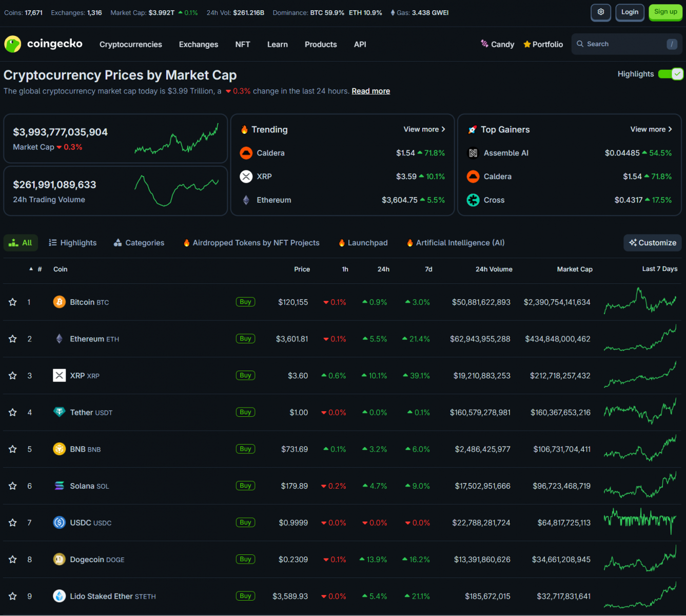Image resolution: width=686 pixels, height=616 pixels.
Task: Click the 24h Trading Volume sparkline chart
Action: [177, 190]
